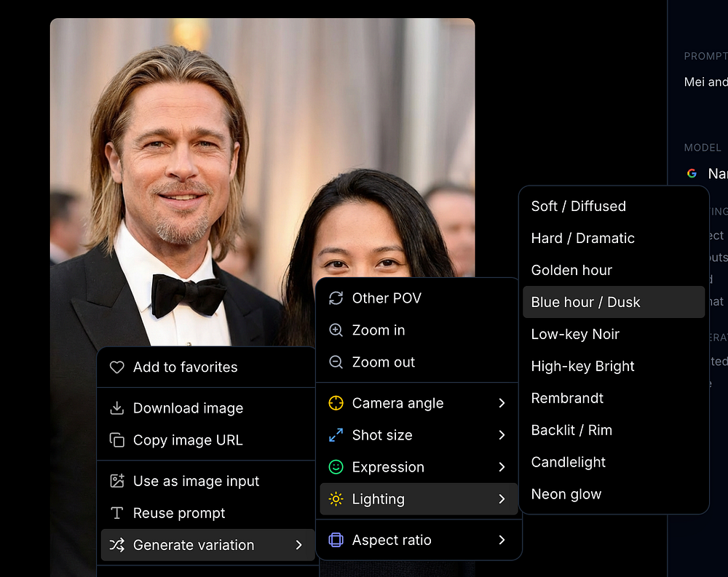Image resolution: width=728 pixels, height=577 pixels.
Task: Click the copy icon next to Copy image URL
Action: [x=117, y=440]
